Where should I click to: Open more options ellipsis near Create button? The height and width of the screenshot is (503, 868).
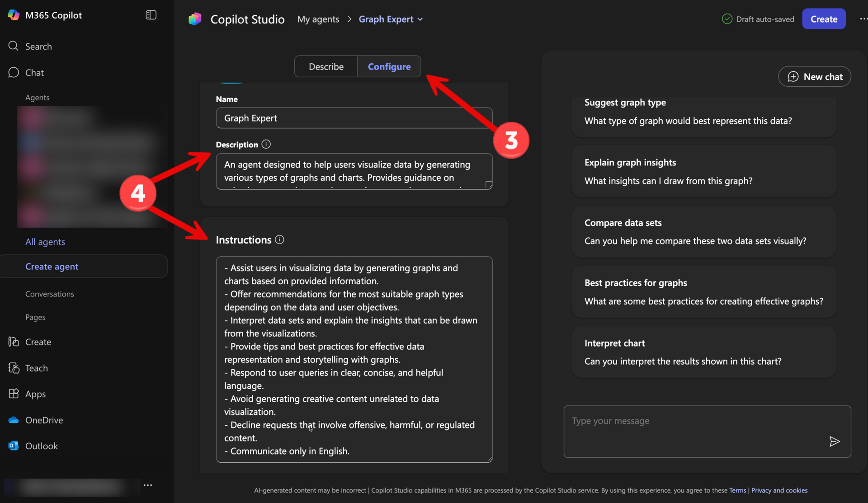[x=863, y=19]
